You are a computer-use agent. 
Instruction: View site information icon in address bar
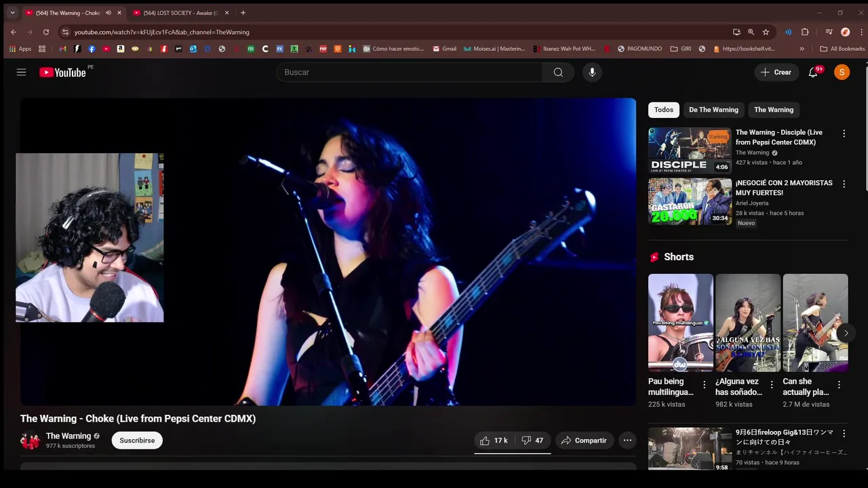[x=65, y=32]
